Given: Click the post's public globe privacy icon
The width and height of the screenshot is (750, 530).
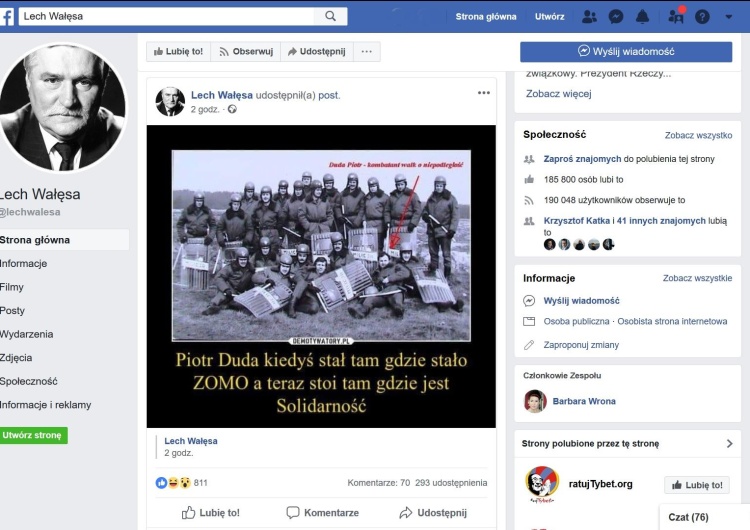Looking at the screenshot, I should coord(232,109).
